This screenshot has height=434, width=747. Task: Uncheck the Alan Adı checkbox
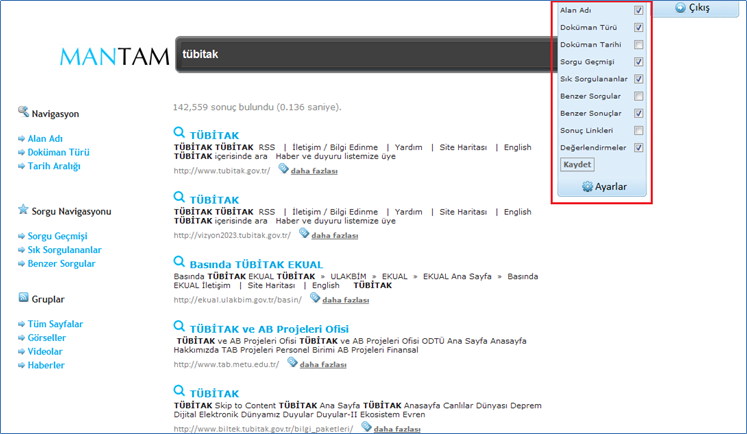point(638,10)
